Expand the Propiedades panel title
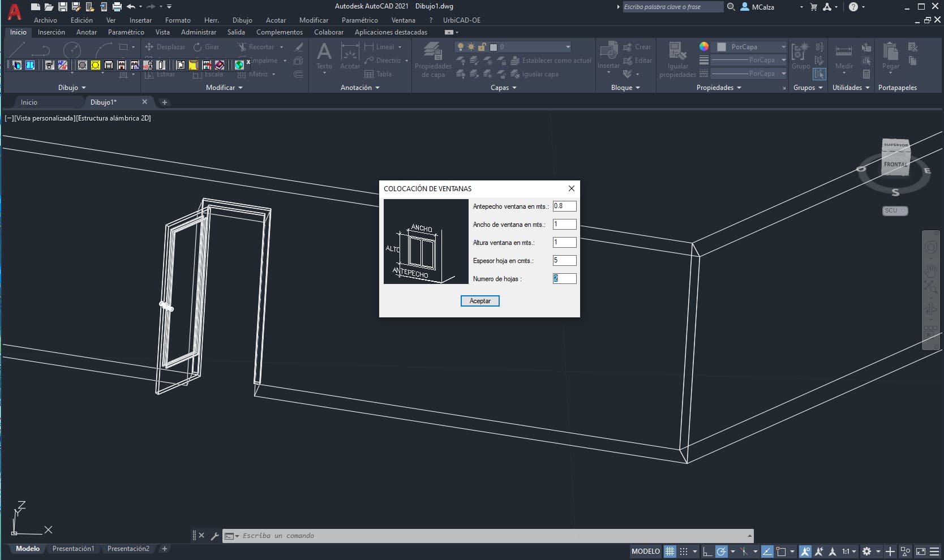Viewport: 944px width, 560px height. pyautogui.click(x=719, y=88)
